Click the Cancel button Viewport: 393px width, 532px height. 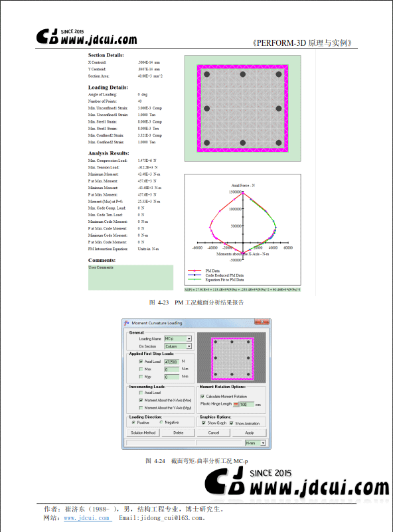pos(214,433)
